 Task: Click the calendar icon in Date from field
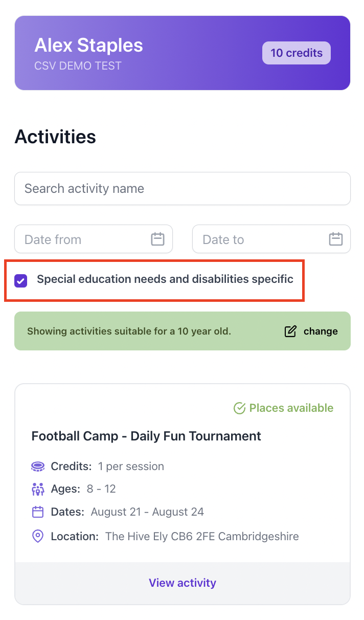point(157,239)
